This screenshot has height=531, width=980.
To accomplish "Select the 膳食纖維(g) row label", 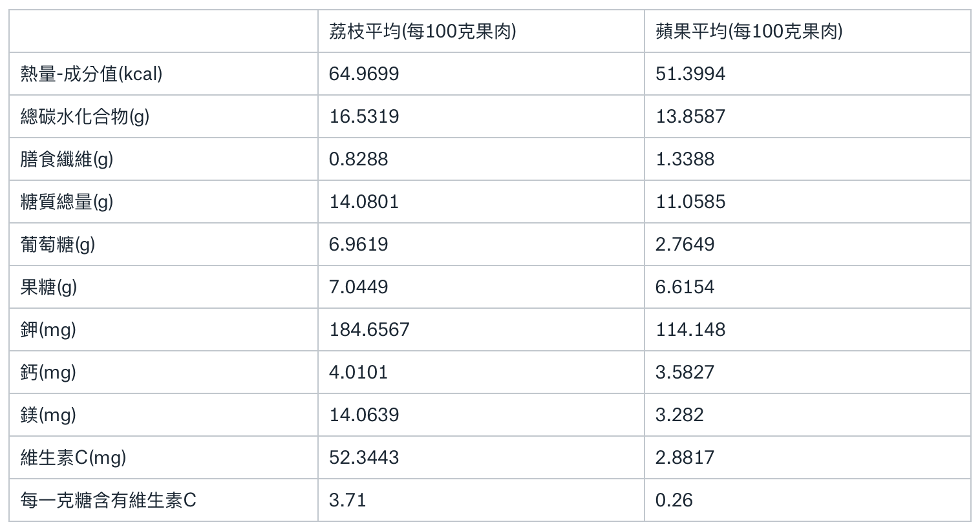I will tap(67, 159).
